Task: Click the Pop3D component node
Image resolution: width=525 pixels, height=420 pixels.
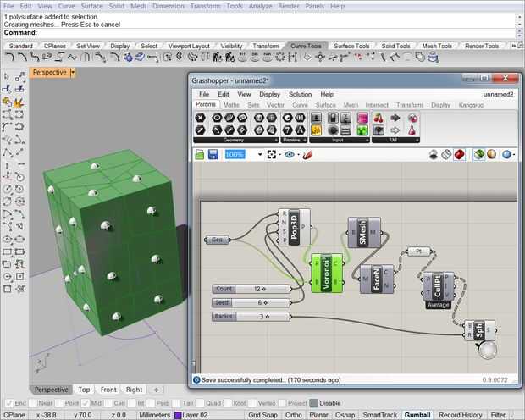Action: click(294, 228)
